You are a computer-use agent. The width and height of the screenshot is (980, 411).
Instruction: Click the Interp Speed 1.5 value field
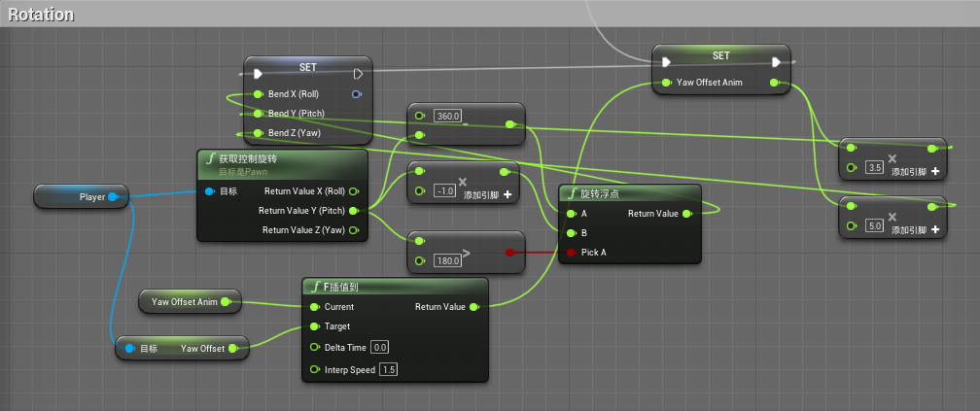(x=388, y=369)
